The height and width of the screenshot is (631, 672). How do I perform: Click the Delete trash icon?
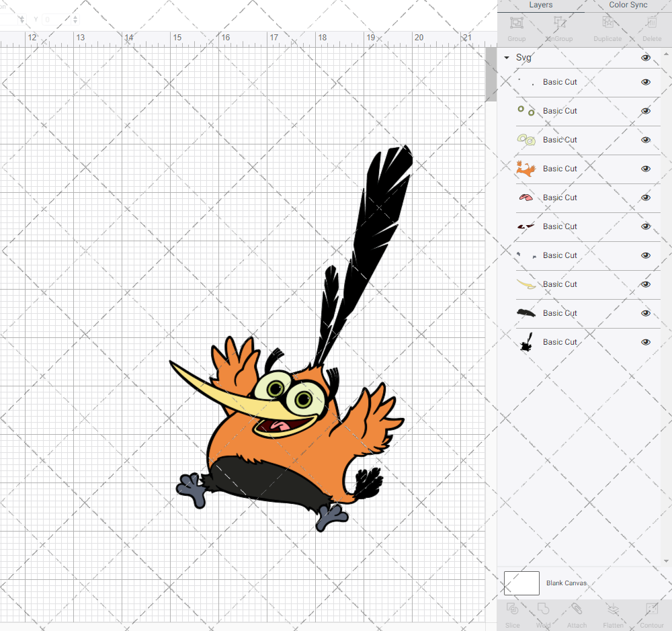click(x=651, y=28)
